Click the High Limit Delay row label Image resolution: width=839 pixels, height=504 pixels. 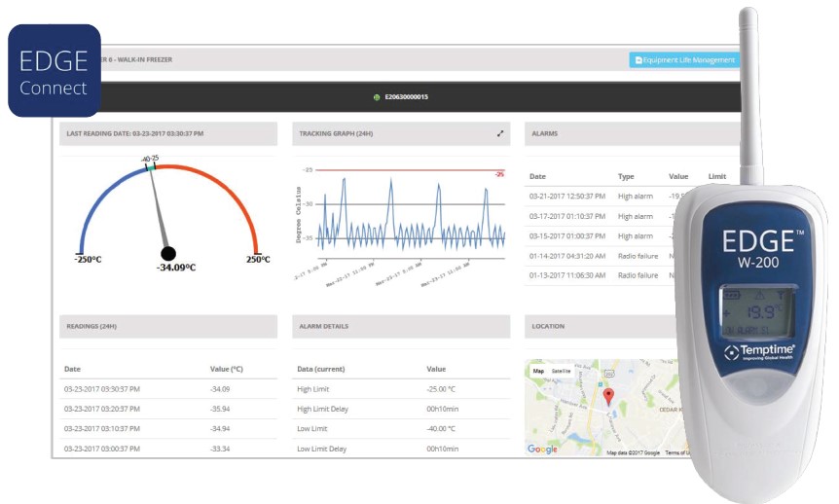(322, 409)
